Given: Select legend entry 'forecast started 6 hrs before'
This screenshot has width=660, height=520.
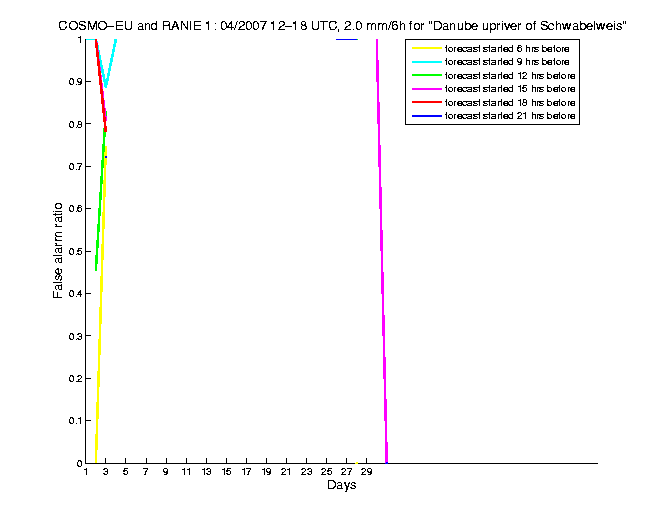Looking at the screenshot, I should [510, 48].
